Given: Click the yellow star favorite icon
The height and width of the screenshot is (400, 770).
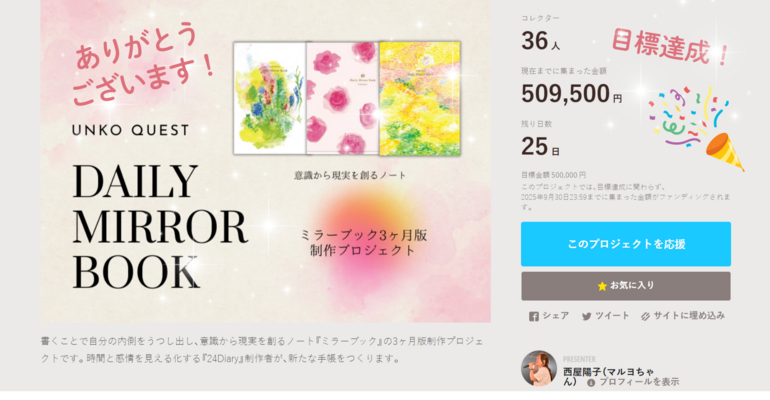Looking at the screenshot, I should coord(602,286).
